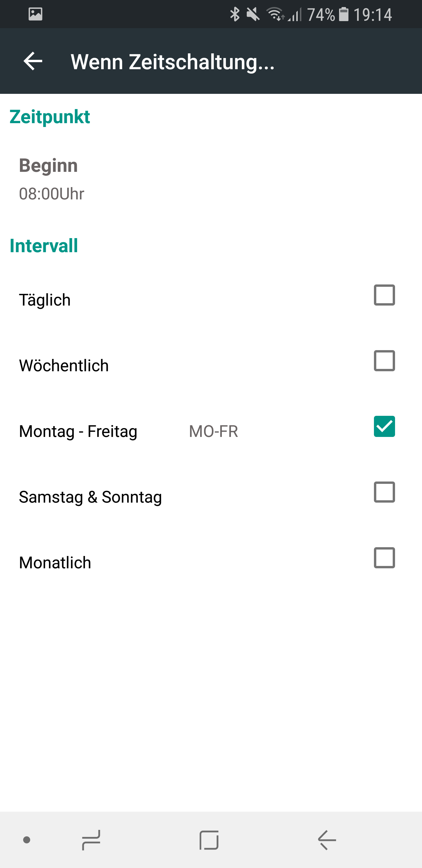Check the Wöchentlich interval box
The height and width of the screenshot is (868, 422).
(384, 361)
